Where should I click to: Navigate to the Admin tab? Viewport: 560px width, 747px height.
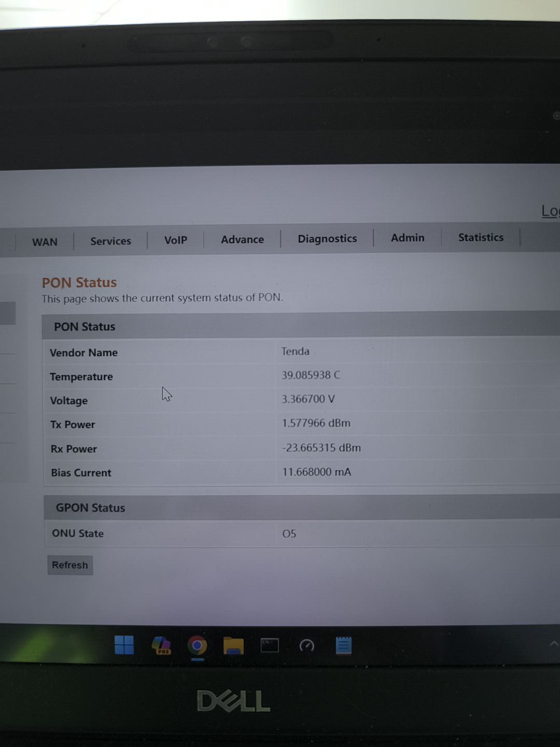point(408,238)
